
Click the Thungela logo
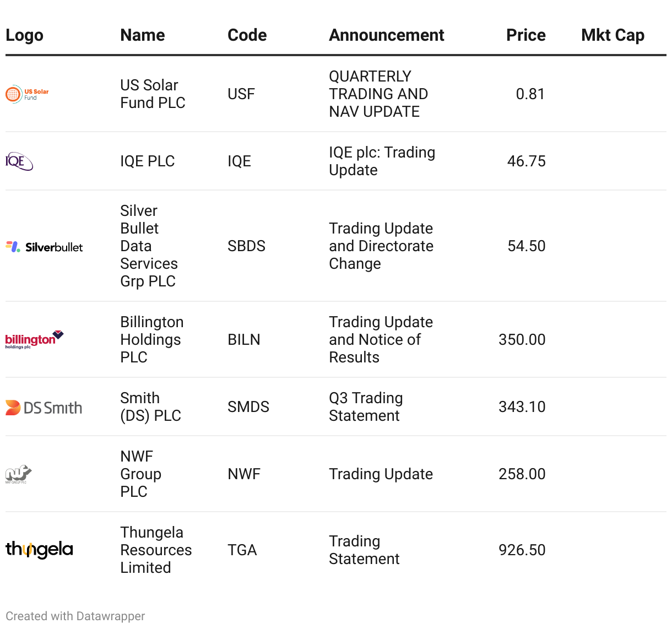[39, 549]
